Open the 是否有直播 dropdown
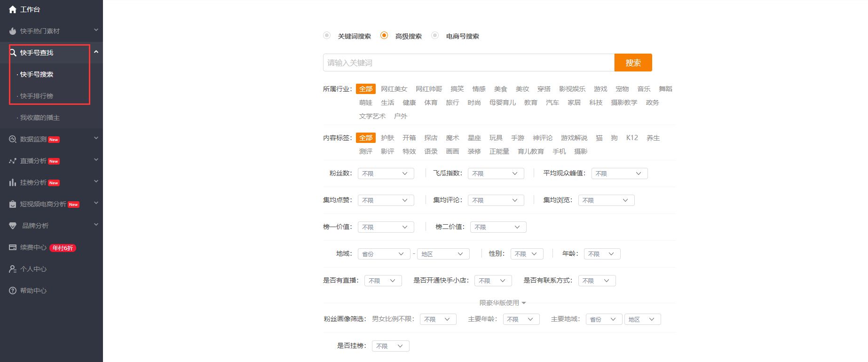Screen dimensions: 868x362 click(383, 281)
